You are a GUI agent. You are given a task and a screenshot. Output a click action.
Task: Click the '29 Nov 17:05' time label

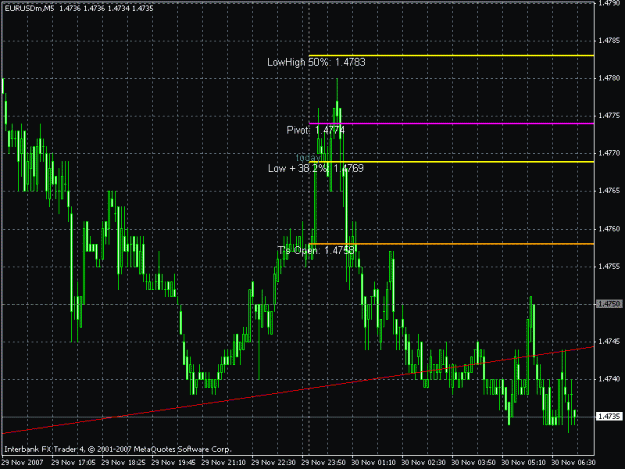click(73, 463)
